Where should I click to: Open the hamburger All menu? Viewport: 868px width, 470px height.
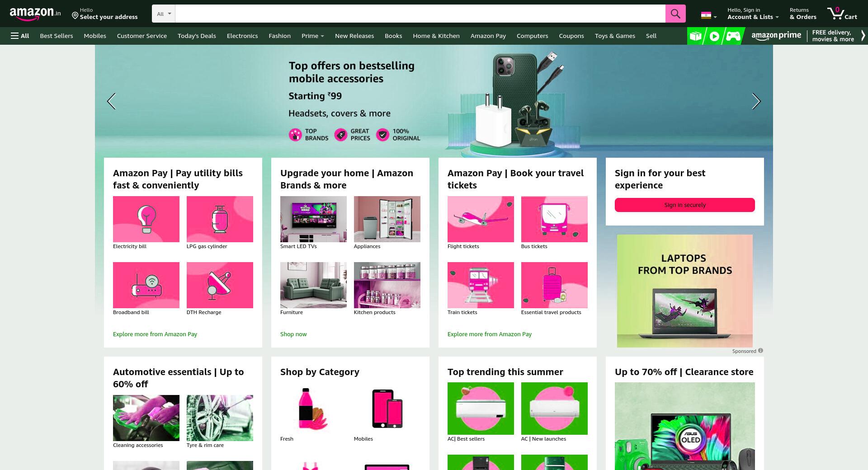(x=20, y=36)
